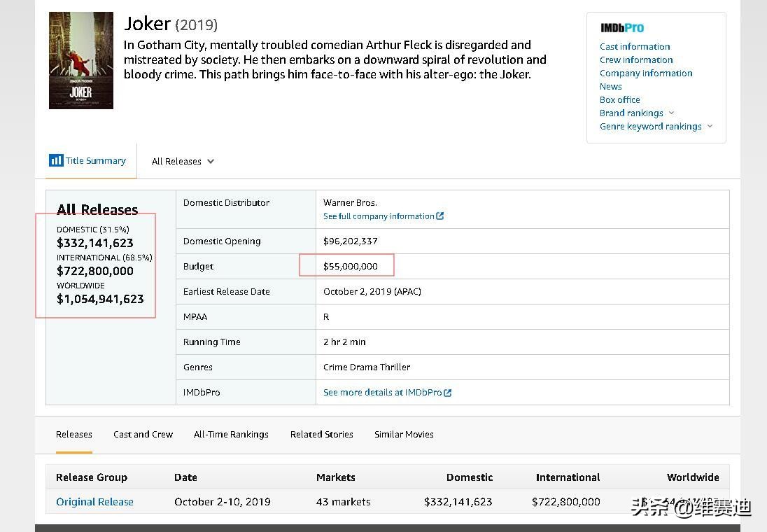Click the Company information sidebar link
Viewport: 767px width, 532px height.
[x=645, y=73]
